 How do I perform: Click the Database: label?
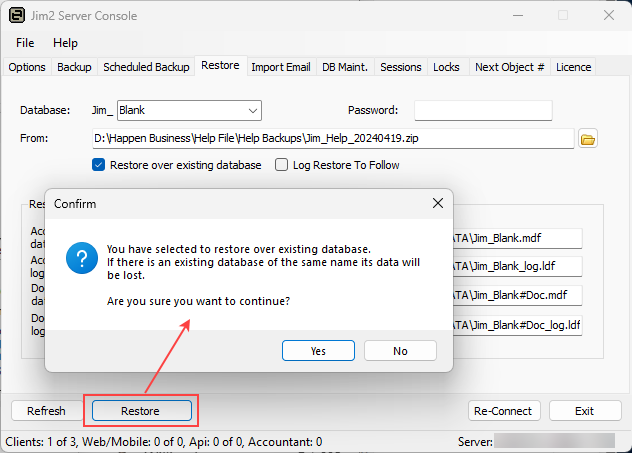(45, 110)
